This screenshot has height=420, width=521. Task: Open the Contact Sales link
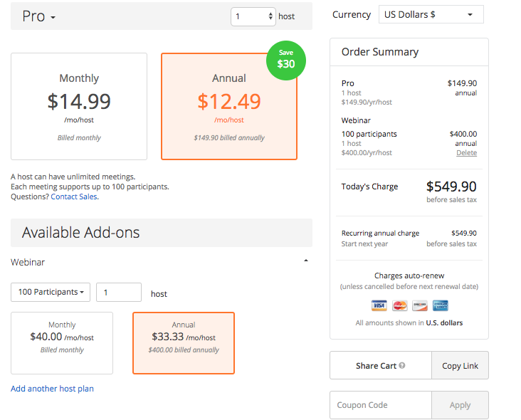[74, 196]
